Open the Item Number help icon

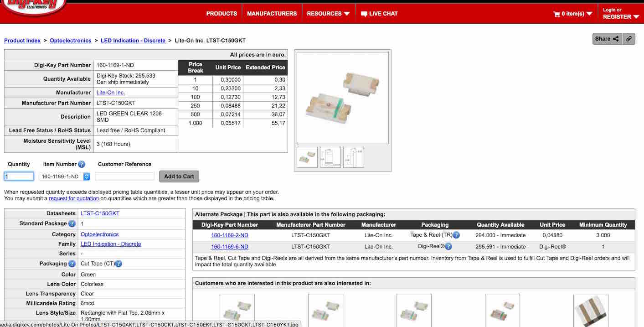[82, 164]
